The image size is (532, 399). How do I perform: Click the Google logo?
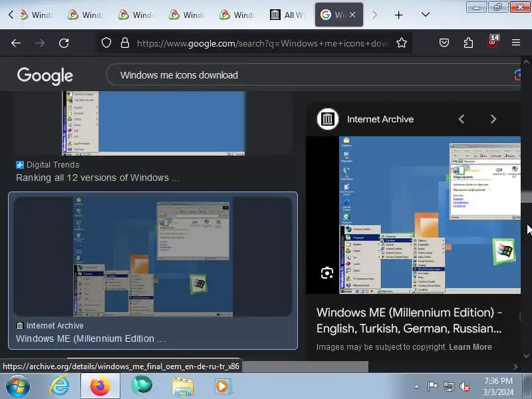pos(45,76)
